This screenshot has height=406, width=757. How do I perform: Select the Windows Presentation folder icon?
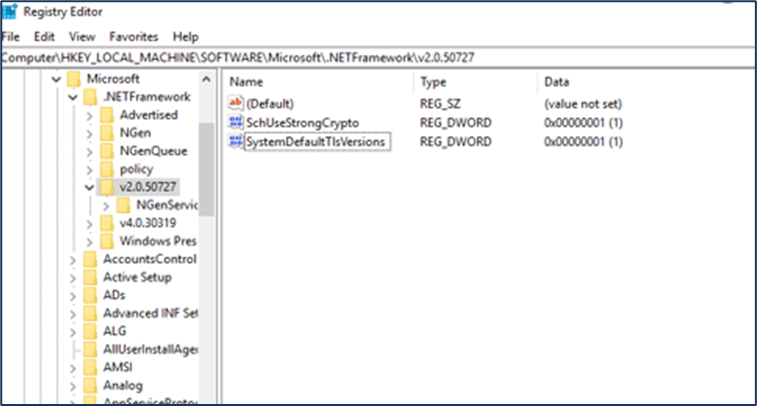pos(107,241)
